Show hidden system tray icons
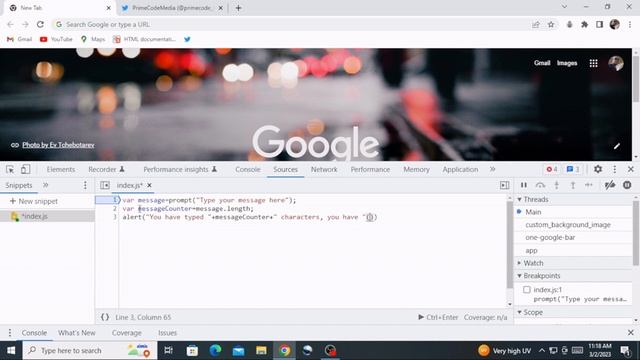 point(542,350)
